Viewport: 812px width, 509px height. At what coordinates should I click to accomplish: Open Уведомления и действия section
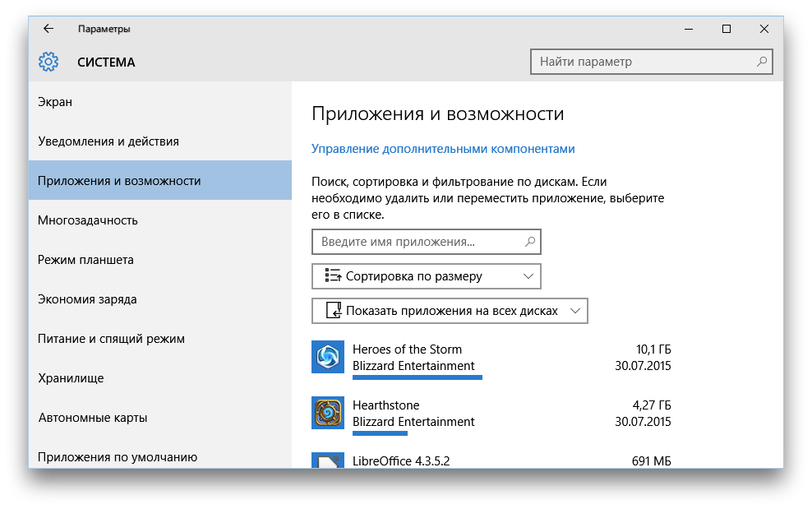click(108, 141)
